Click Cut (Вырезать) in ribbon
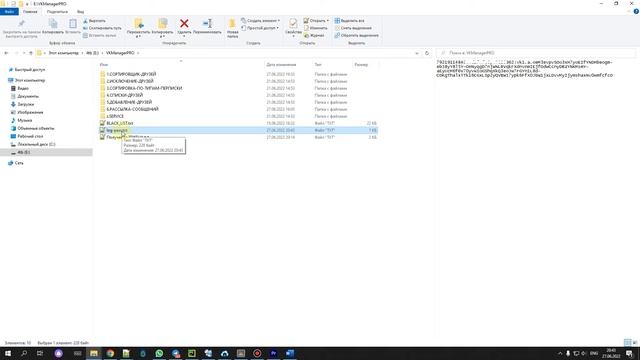Image resolution: width=640 pixels, height=360 pixels. click(x=94, y=20)
